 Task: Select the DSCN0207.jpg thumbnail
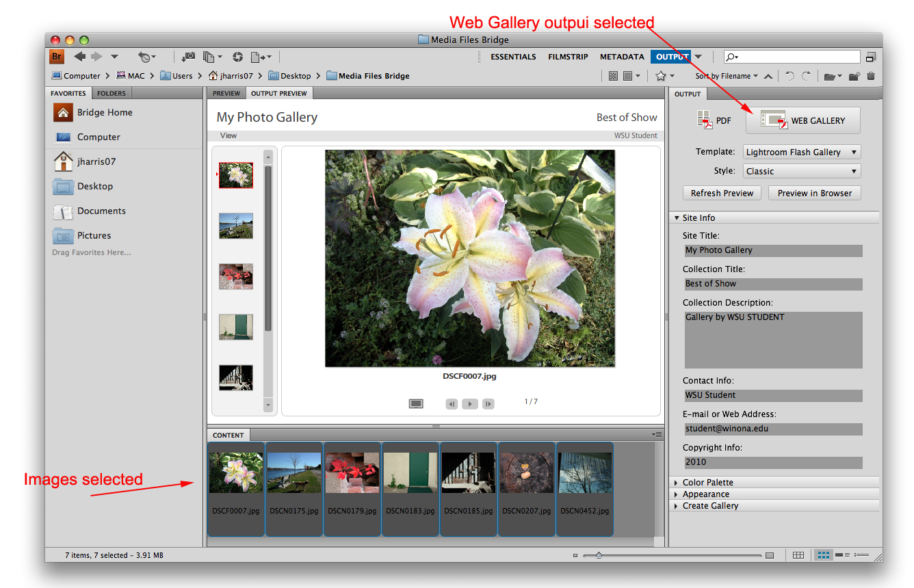click(x=527, y=487)
